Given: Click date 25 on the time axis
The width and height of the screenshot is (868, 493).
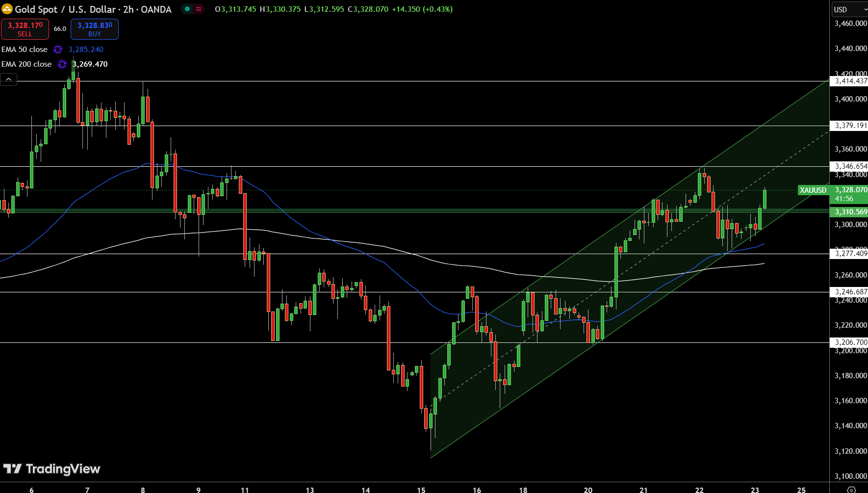Looking at the screenshot, I should pos(801,490).
